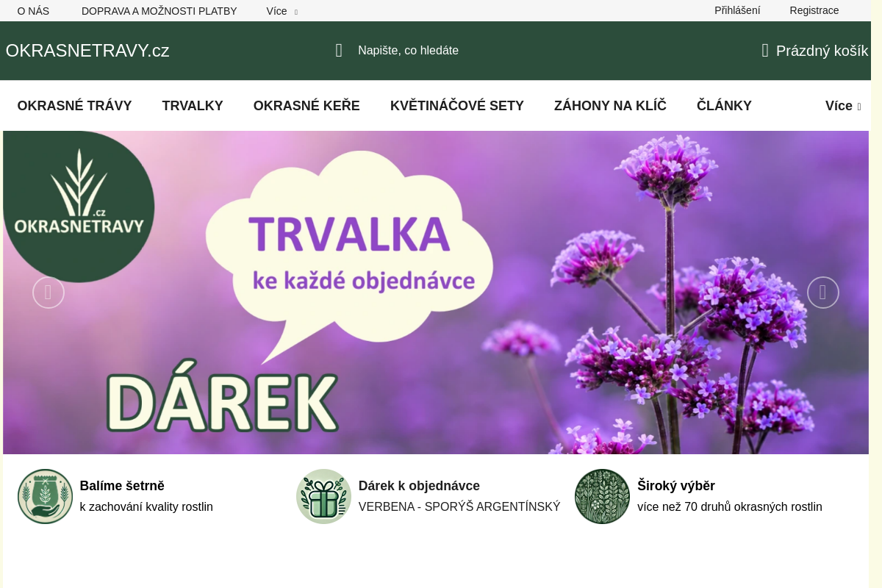The width and height of the screenshot is (882, 588).
Task: Click 'více než 70 druhů okrasných rostlin'
Action: click(730, 507)
